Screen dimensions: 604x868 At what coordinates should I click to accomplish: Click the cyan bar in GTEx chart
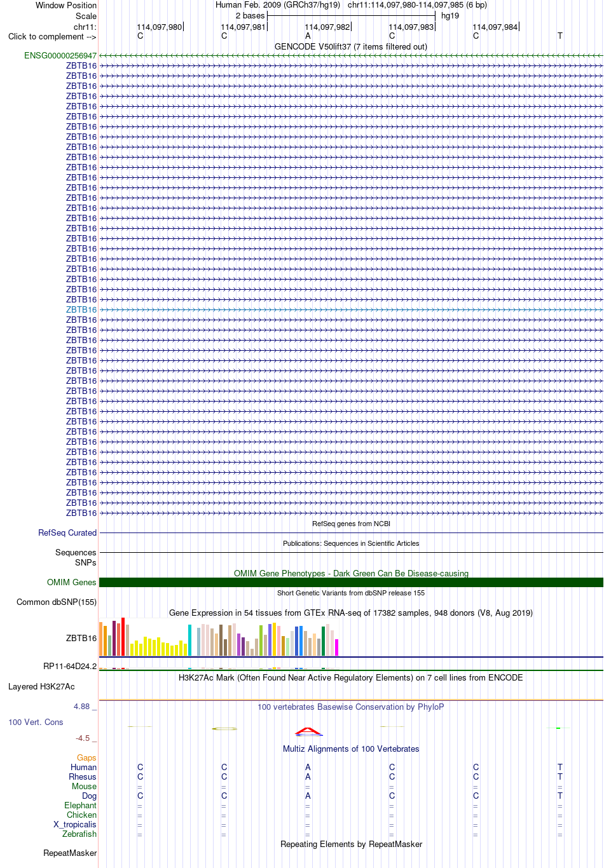(x=189, y=640)
